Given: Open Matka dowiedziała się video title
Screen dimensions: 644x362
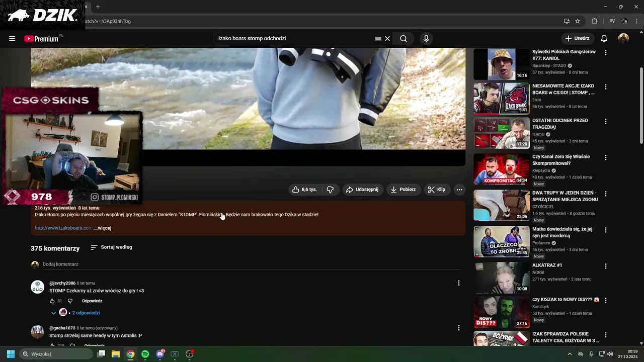Looking at the screenshot, I should (x=562, y=232).
